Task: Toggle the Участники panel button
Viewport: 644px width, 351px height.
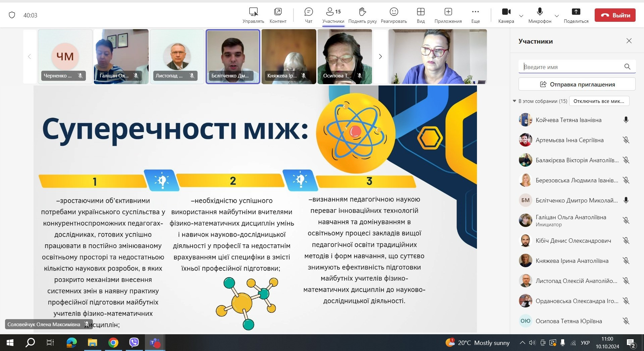Action: 333,15
